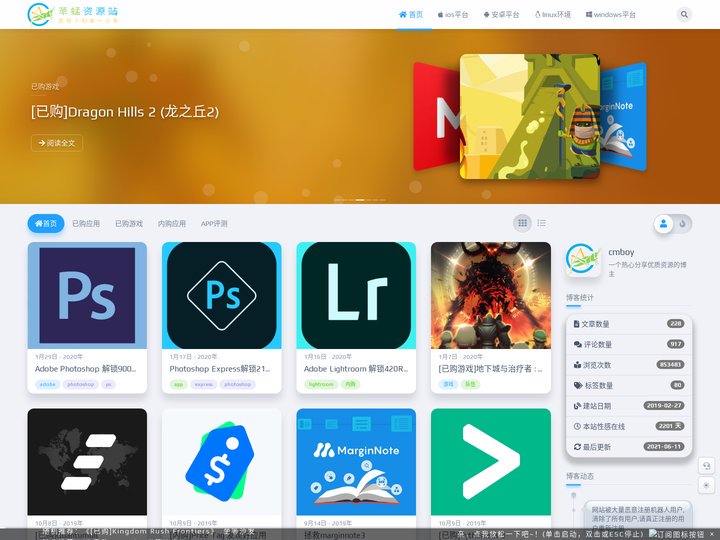Viewport: 720px width, 540px height.
Task: Switch to the APP评测 tab
Action: [x=214, y=224]
